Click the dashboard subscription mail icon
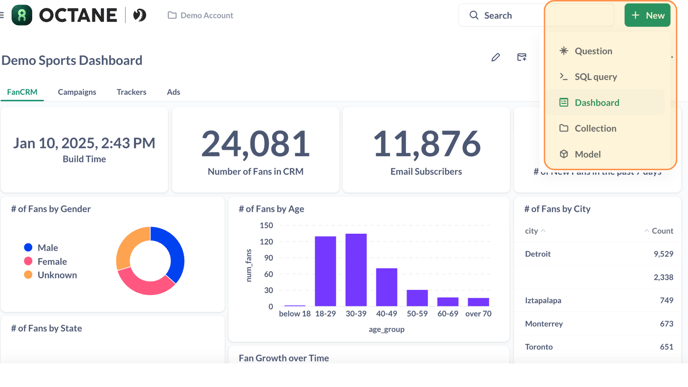Image resolution: width=688 pixels, height=387 pixels. (x=521, y=57)
